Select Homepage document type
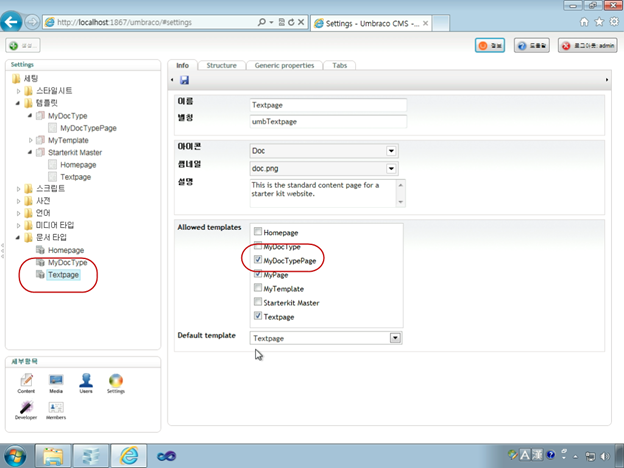The image size is (624, 468). coord(66,250)
